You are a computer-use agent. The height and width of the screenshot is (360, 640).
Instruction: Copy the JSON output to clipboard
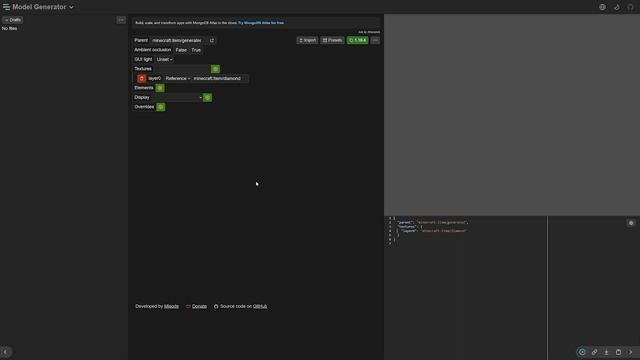pyautogui.click(x=618, y=352)
